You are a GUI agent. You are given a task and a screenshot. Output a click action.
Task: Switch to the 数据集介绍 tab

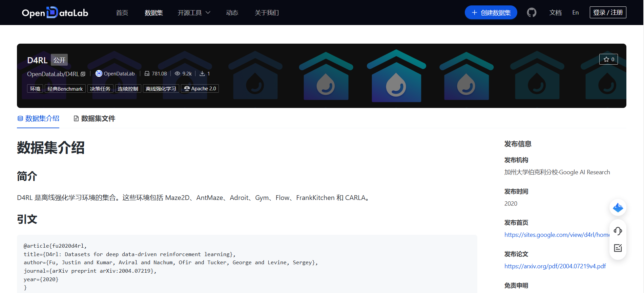(38, 118)
